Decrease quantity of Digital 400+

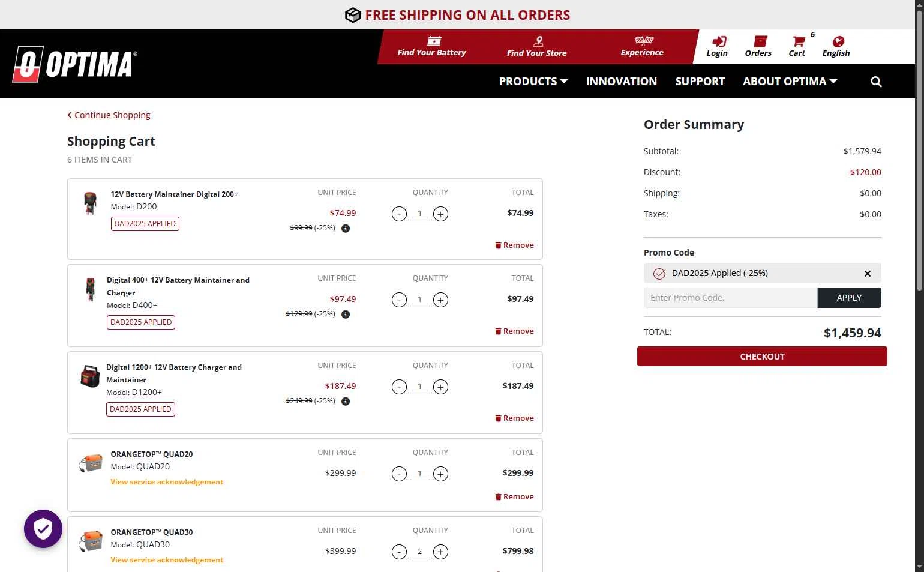(x=399, y=300)
